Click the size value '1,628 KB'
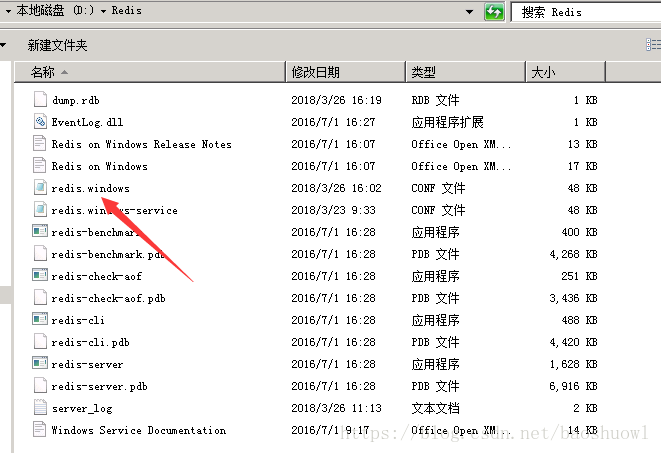The image size is (661, 453). (573, 364)
